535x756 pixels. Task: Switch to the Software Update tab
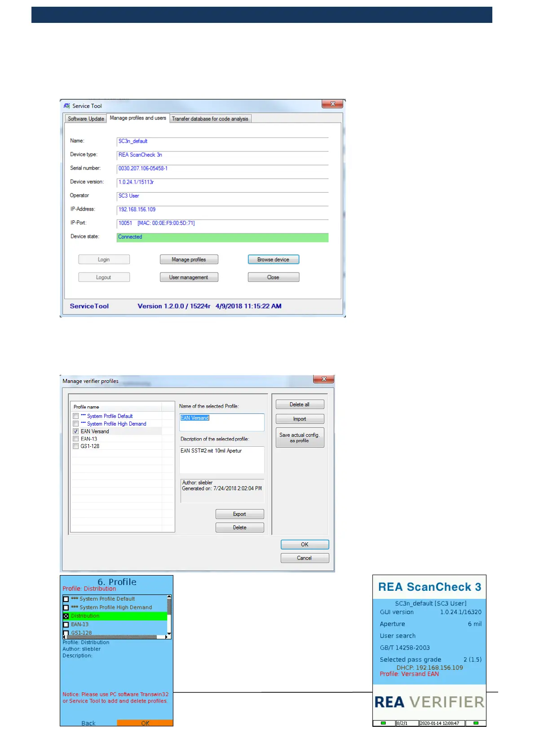[86, 119]
